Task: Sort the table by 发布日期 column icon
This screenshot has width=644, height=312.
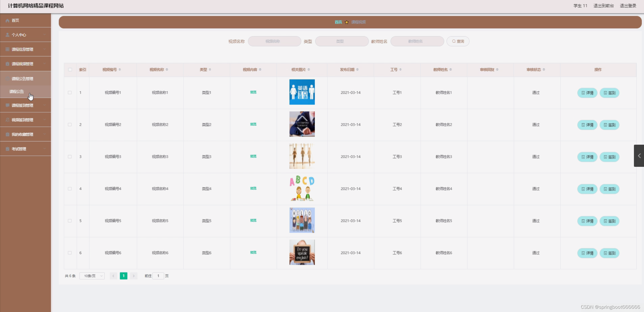Action: (x=357, y=69)
